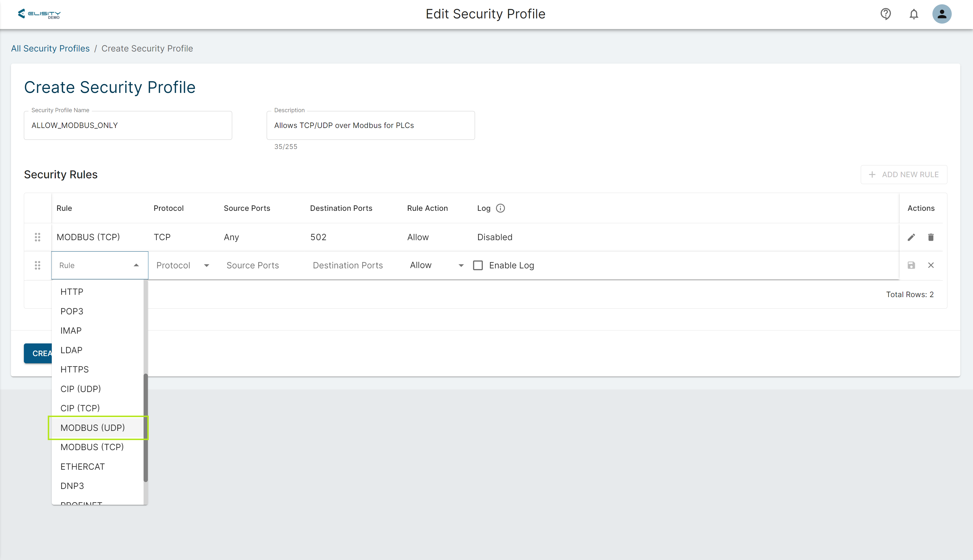The height and width of the screenshot is (560, 973).
Task: Click the Log column info icon
Action: click(x=500, y=208)
